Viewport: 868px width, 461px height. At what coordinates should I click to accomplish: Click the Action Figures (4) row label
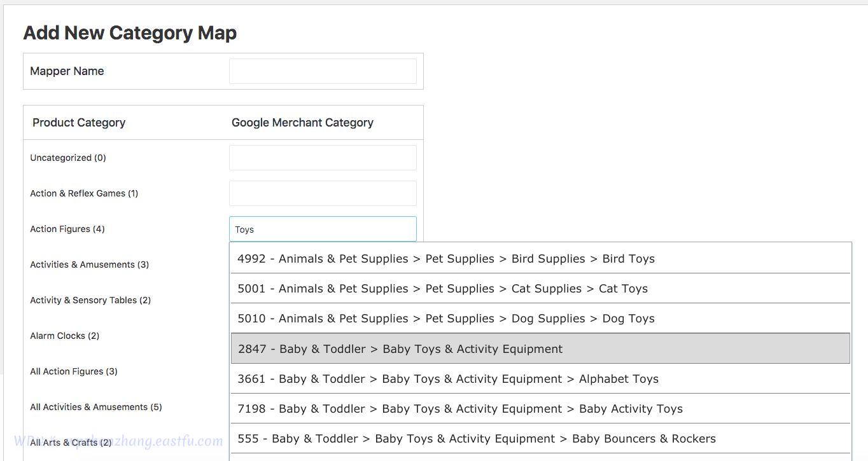[67, 229]
